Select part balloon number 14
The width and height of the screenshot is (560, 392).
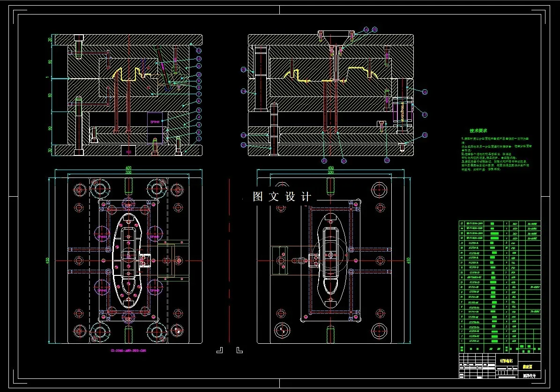point(366,30)
